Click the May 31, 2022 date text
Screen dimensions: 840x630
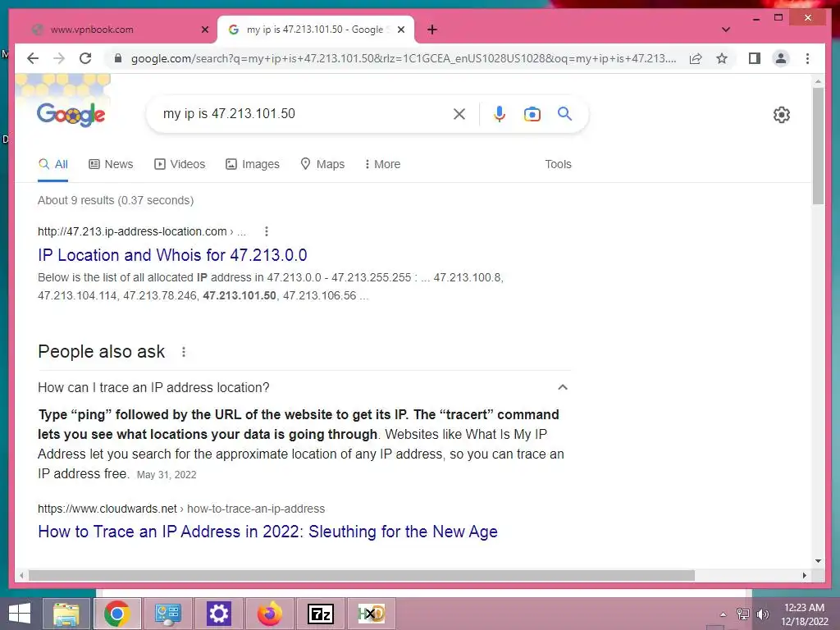click(167, 475)
